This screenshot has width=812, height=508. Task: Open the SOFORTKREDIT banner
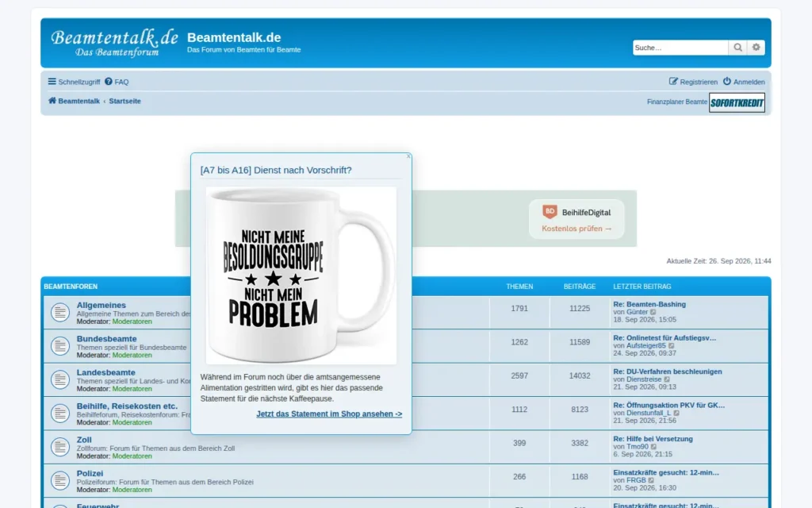point(737,102)
